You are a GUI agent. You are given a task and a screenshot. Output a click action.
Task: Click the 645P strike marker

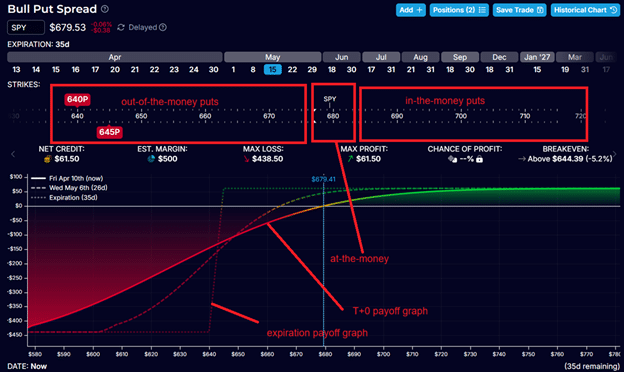click(109, 132)
